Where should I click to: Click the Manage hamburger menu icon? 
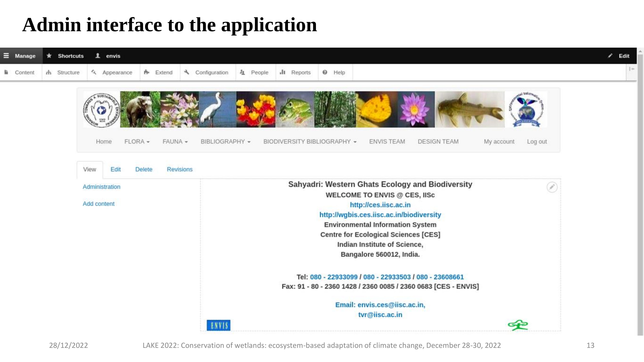pyautogui.click(x=6, y=56)
